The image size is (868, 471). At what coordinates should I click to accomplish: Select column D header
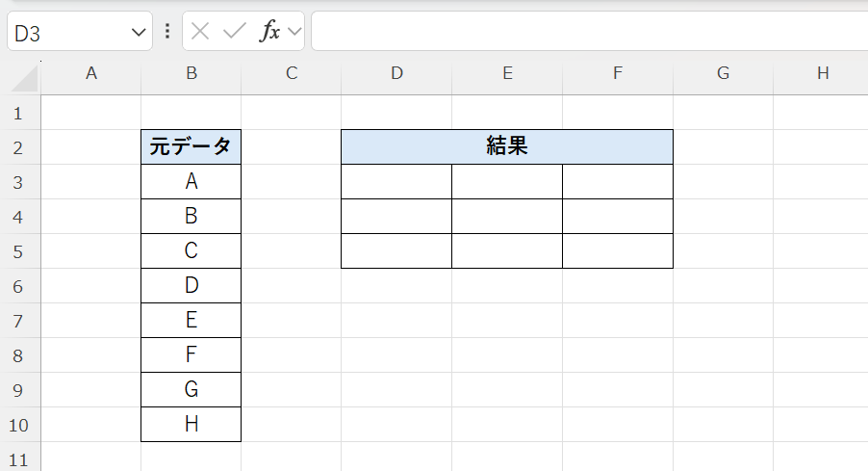point(396,72)
